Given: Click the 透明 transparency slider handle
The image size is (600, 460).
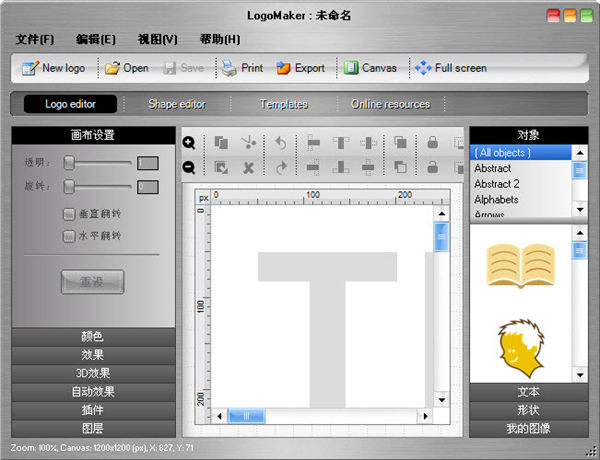Looking at the screenshot, I should click(x=70, y=162).
